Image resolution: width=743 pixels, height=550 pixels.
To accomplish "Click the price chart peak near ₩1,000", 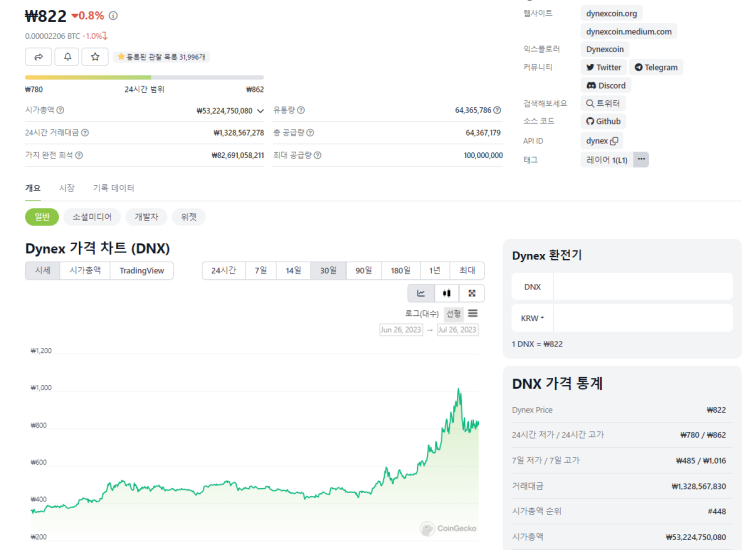I will pos(458,390).
